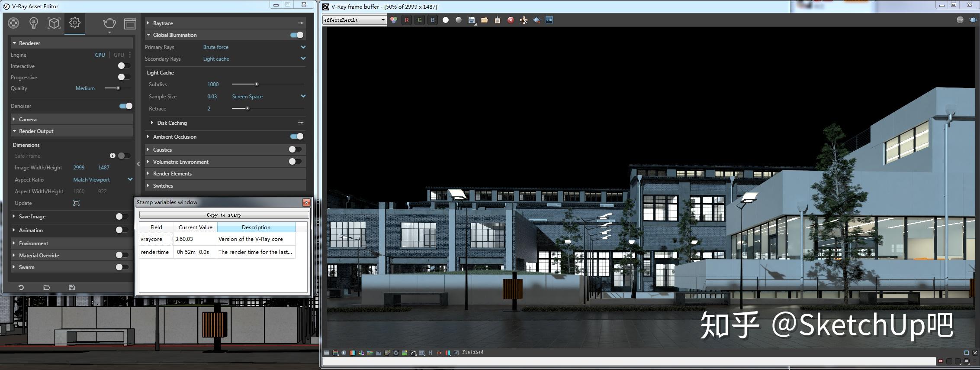Click the Description column header
The width and height of the screenshot is (980, 370).
pos(256,227)
